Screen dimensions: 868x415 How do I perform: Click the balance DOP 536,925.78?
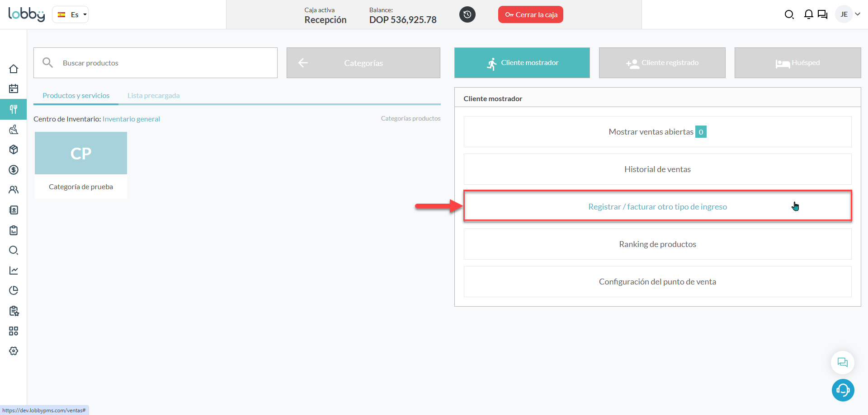pos(403,20)
